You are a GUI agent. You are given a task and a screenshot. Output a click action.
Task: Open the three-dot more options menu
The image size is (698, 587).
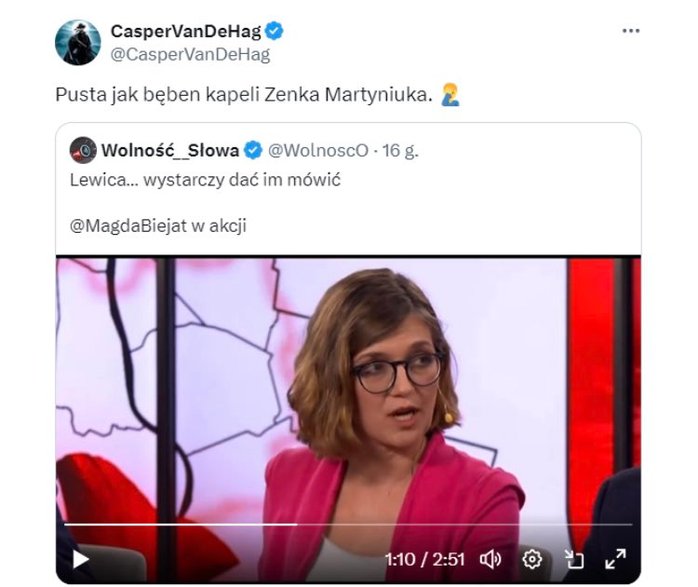tap(631, 31)
